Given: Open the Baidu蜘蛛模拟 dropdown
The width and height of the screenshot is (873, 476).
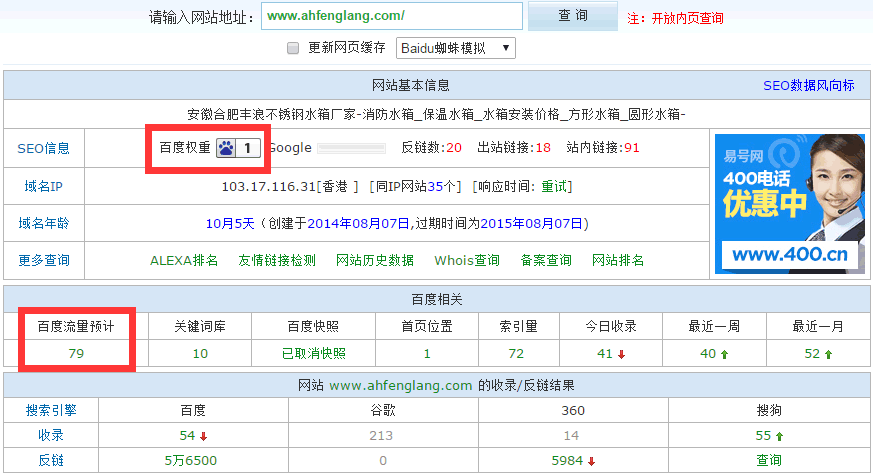Looking at the screenshot, I should click(x=455, y=48).
